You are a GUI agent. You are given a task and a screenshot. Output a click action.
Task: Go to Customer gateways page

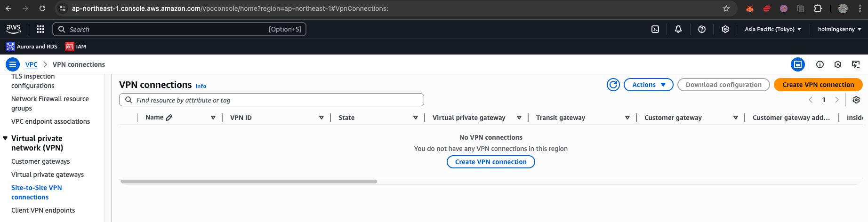tap(40, 161)
